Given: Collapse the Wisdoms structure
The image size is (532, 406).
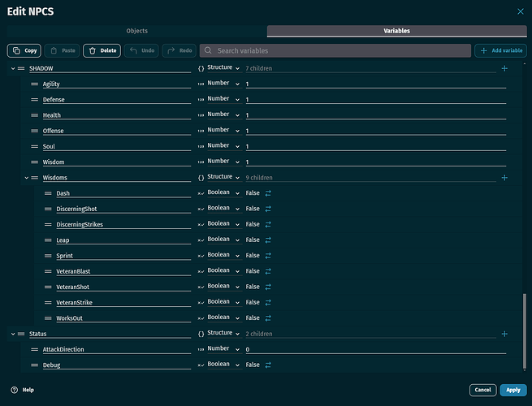Looking at the screenshot, I should click(x=27, y=178).
